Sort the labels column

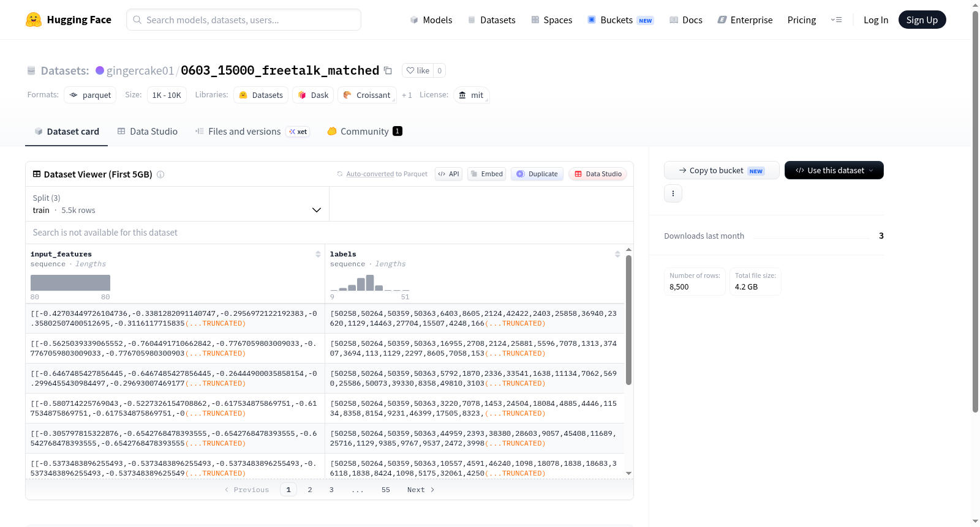click(x=617, y=254)
